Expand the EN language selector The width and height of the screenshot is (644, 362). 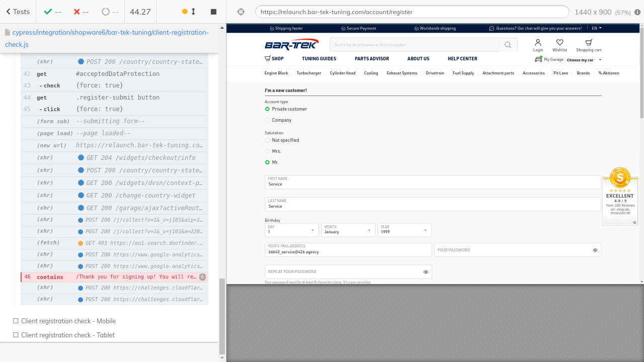(x=596, y=28)
